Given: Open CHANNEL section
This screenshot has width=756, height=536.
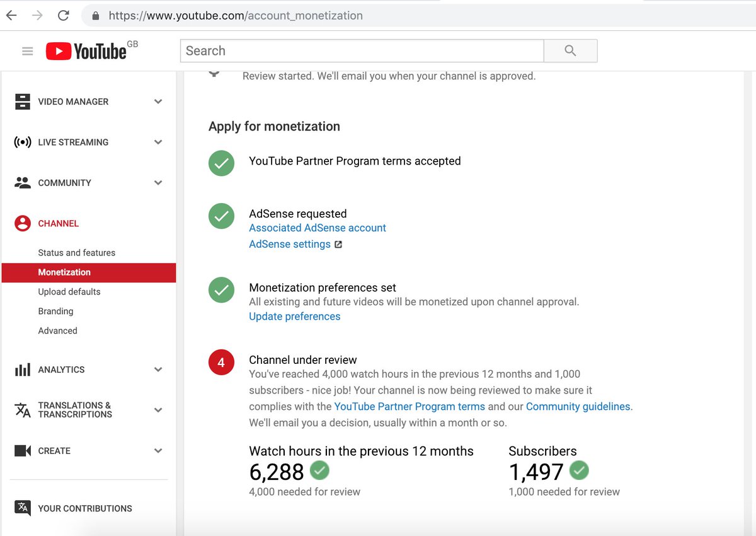Looking at the screenshot, I should (59, 224).
